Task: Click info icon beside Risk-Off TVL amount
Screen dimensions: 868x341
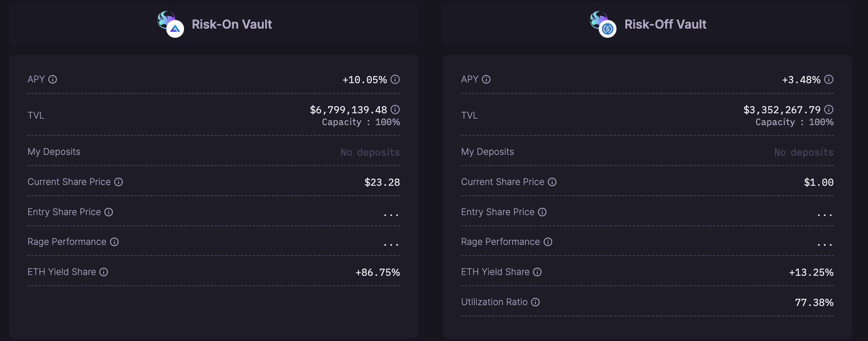Action: click(x=829, y=109)
